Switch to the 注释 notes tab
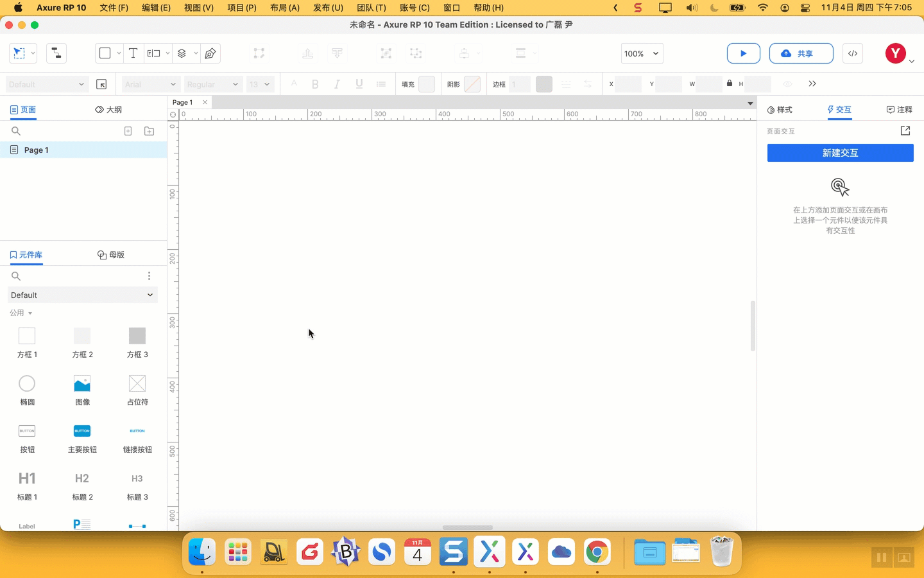This screenshot has height=578, width=924. 899,110
